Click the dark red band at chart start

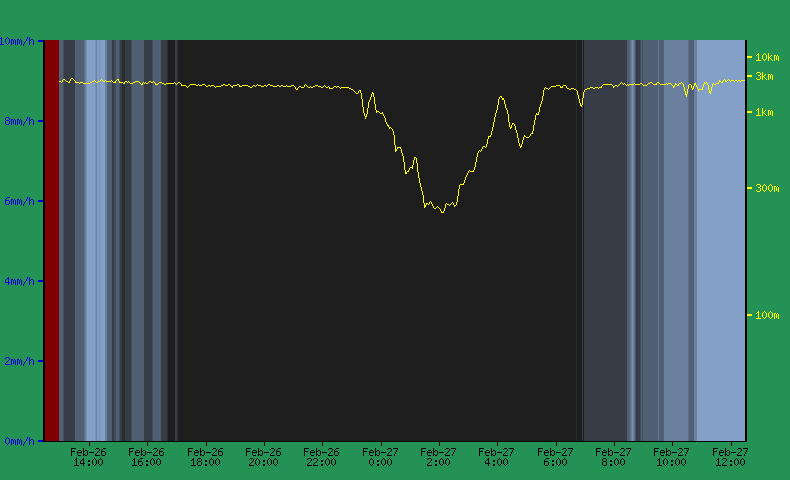(x=52, y=240)
